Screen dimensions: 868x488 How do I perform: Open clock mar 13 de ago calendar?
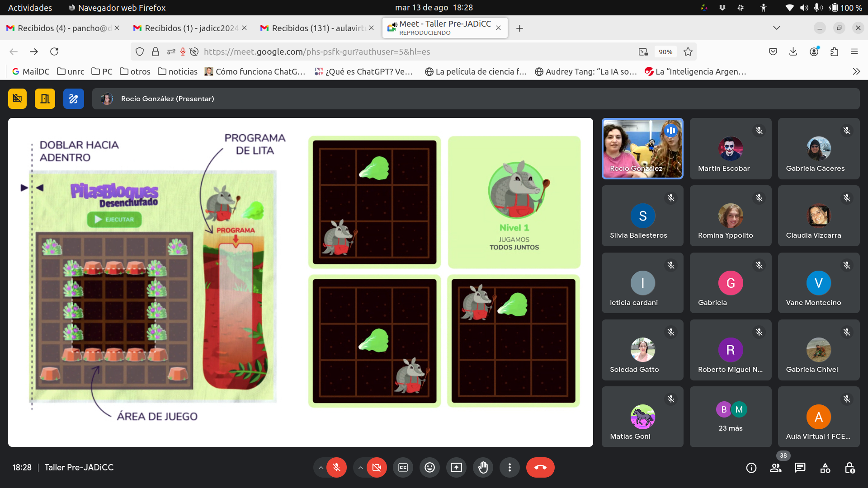tap(434, 8)
